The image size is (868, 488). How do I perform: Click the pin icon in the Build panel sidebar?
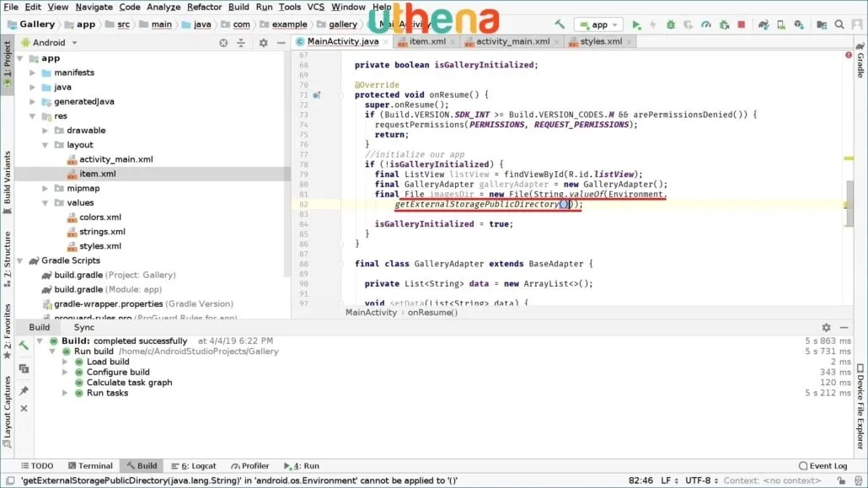24,390
